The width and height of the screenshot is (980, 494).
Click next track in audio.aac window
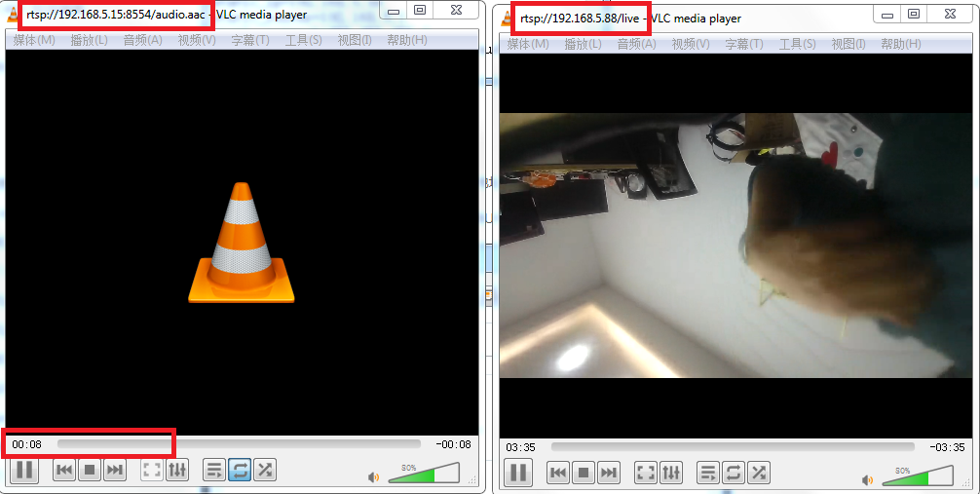pos(114,470)
